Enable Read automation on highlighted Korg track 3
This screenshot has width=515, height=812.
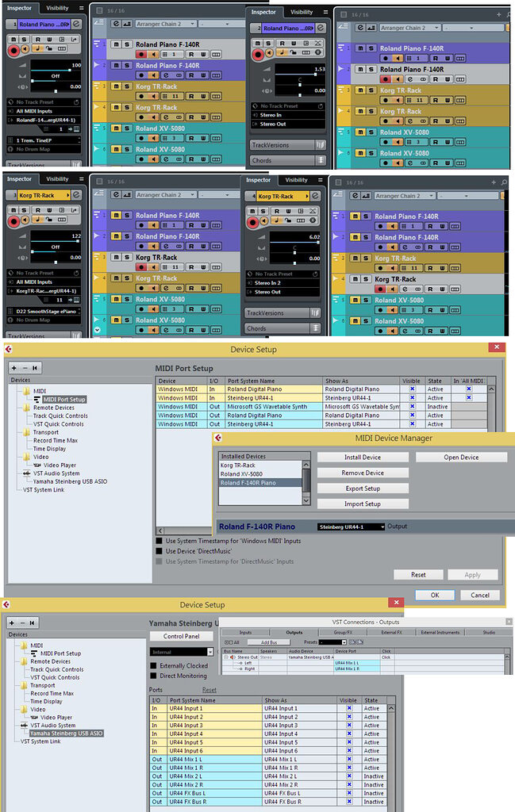pyautogui.click(x=192, y=267)
